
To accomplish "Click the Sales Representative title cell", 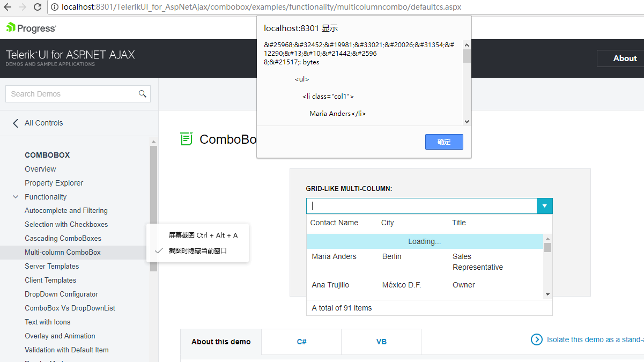I will [x=478, y=262].
